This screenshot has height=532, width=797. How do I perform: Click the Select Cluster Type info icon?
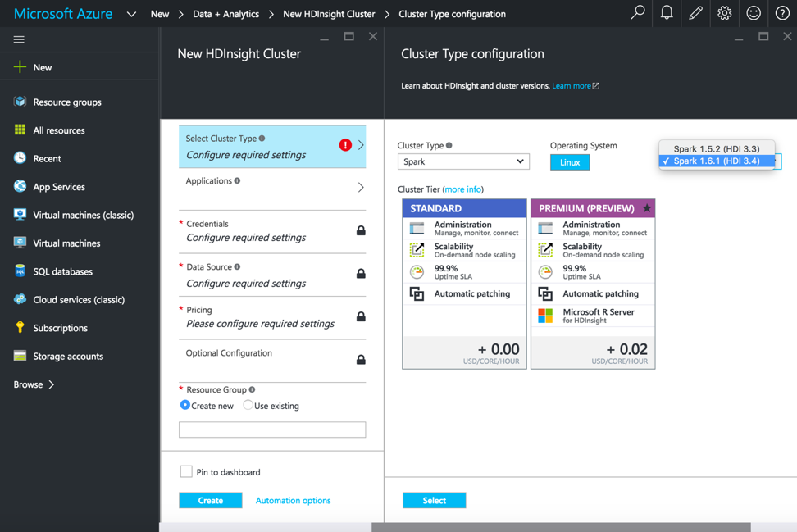point(262,139)
